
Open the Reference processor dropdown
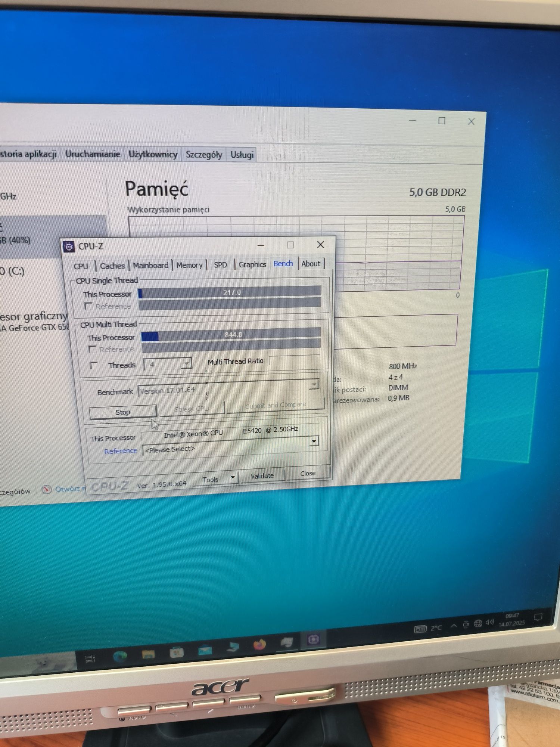point(314,441)
